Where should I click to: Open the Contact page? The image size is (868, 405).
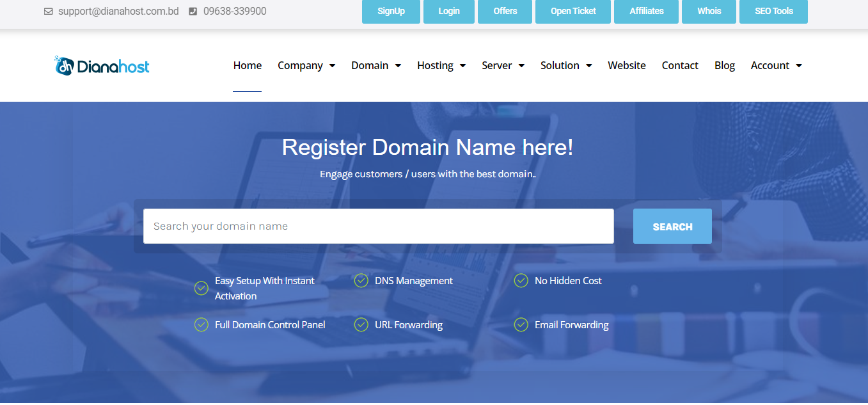(680, 65)
